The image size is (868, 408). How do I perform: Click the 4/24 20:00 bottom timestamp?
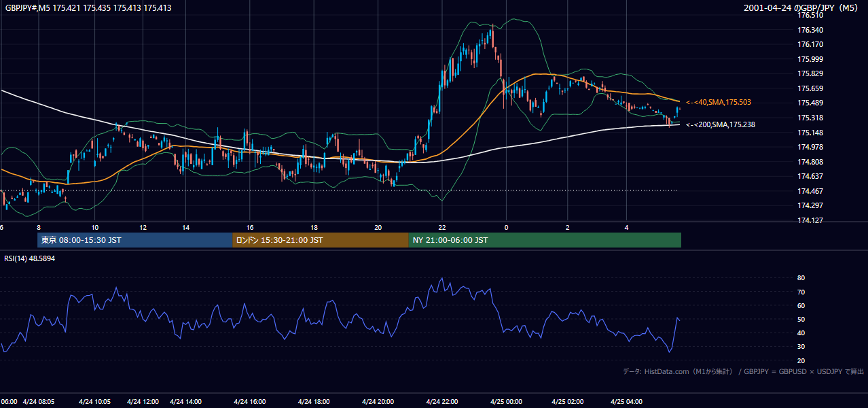tap(378, 401)
